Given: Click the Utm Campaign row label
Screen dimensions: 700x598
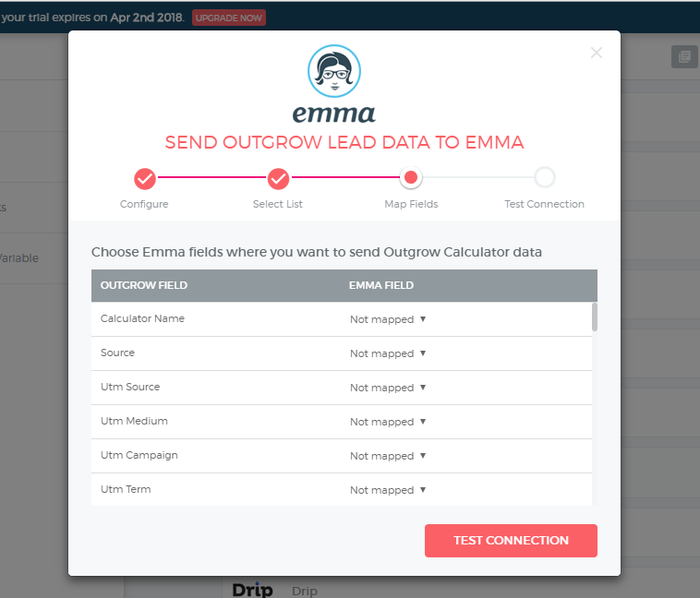Looking at the screenshot, I should coord(139,455).
